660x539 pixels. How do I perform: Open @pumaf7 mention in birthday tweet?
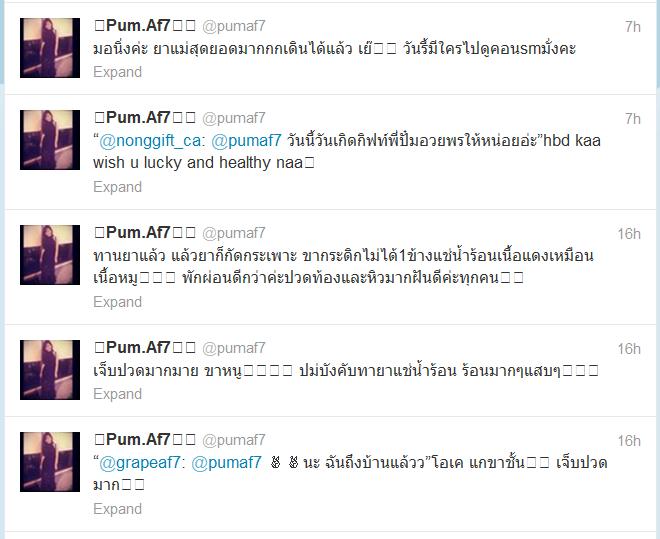[246, 141]
